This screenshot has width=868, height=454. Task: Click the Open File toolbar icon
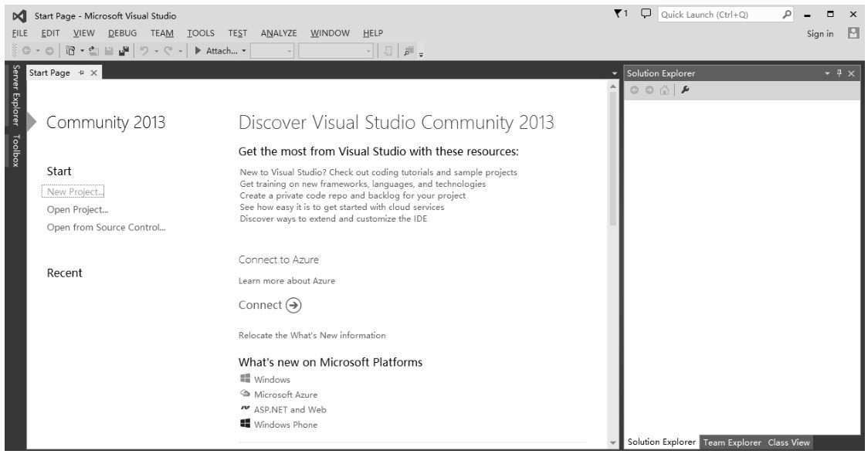(93, 51)
